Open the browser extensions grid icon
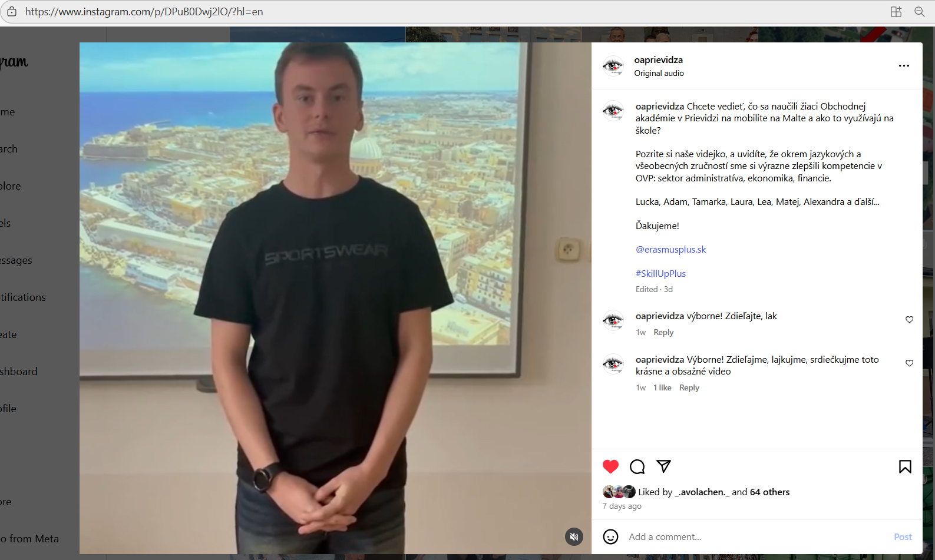The height and width of the screenshot is (560, 935). 896,12
